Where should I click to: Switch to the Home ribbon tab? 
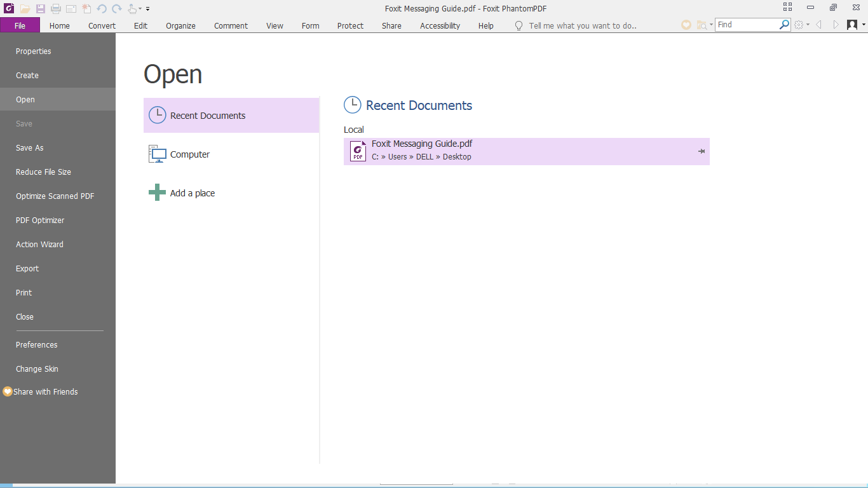60,25
